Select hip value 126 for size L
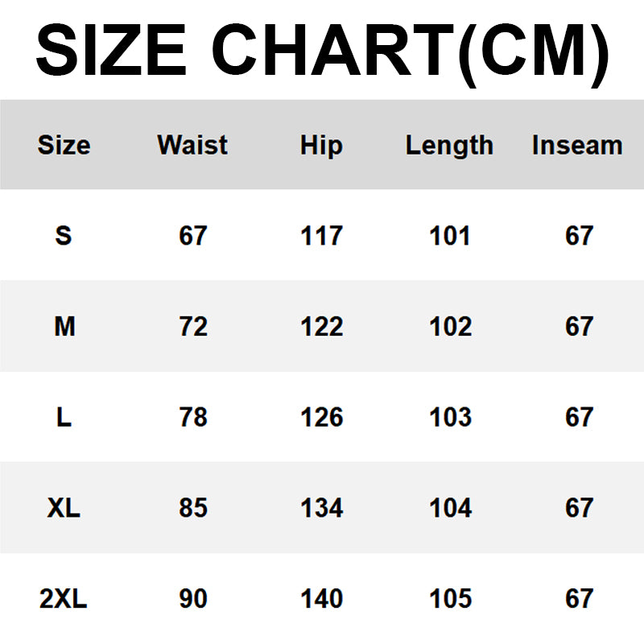This screenshot has height=644, width=644. point(321,418)
